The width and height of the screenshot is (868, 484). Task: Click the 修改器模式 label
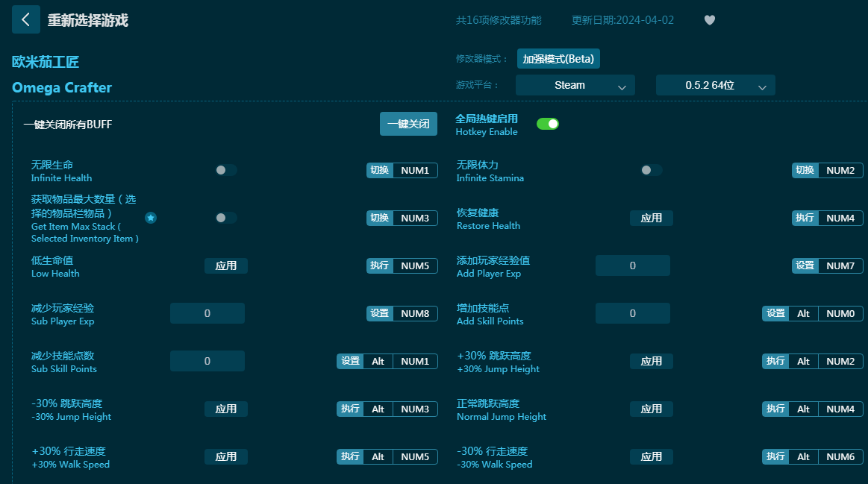[481, 59]
